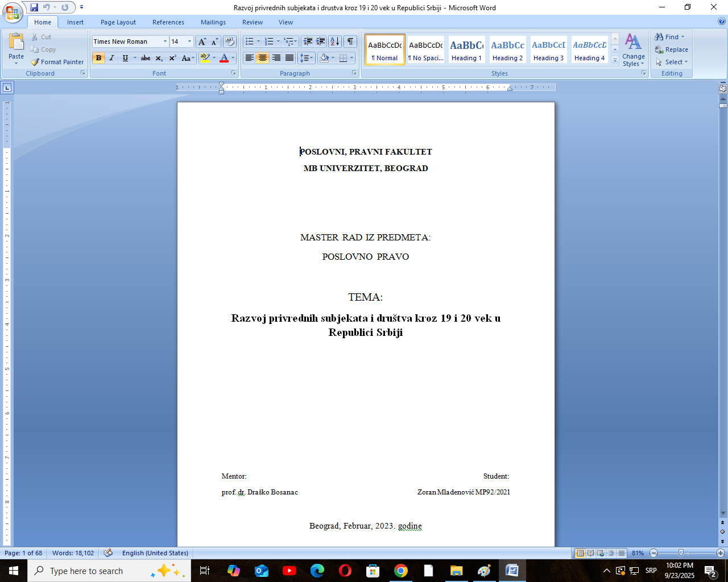Viewport: 728px width, 582px height.
Task: Click Select in Editing group
Action: [672, 62]
